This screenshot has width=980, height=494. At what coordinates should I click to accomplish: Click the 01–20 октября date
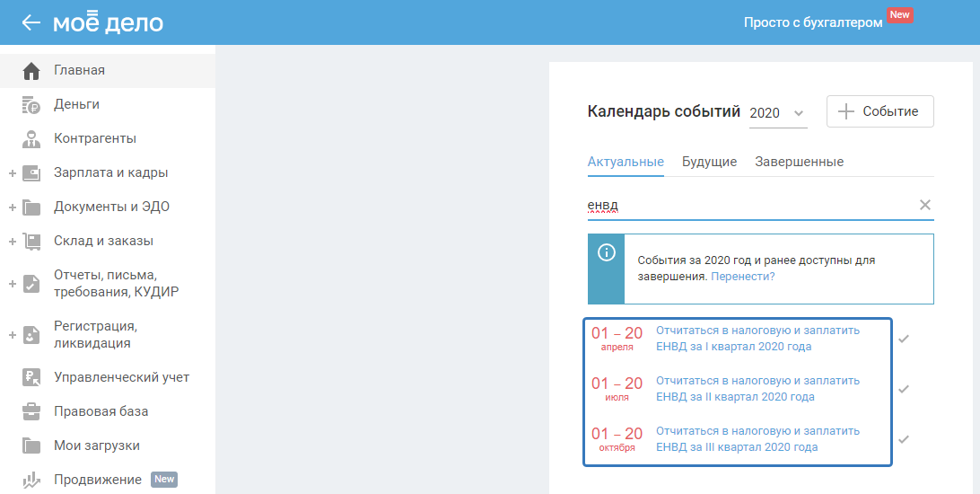click(617, 439)
